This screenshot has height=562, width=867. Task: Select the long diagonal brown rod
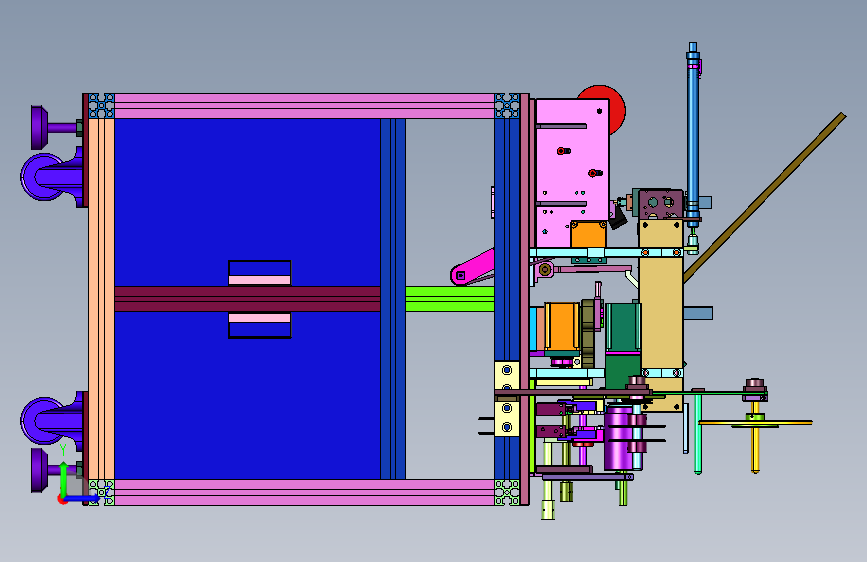pyautogui.click(x=765, y=197)
